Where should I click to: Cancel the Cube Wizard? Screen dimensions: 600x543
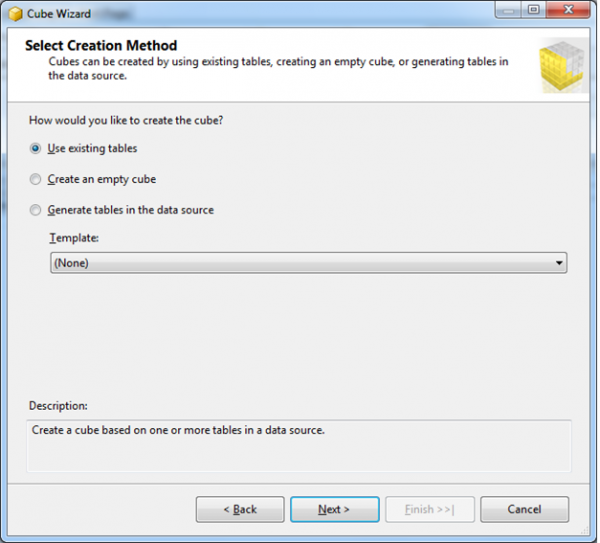[x=524, y=509]
